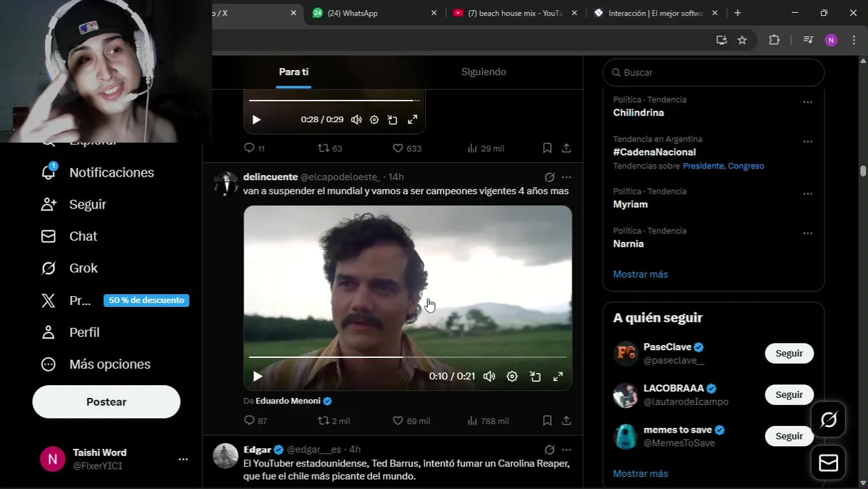The height and width of the screenshot is (489, 868).
Task: Open more options on Edgar post
Action: (x=566, y=450)
